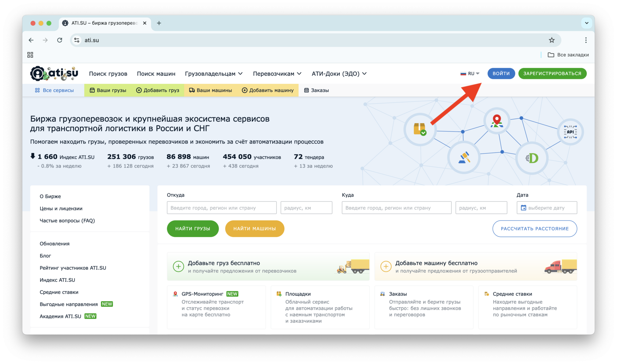Open Поиск грузов in top menu
617x364 pixels.
pos(108,74)
